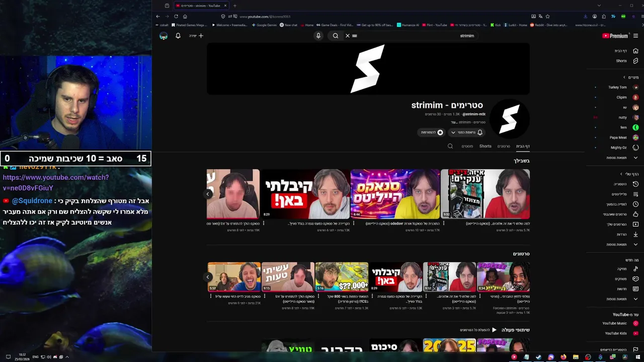Click the YouTube Premium logo

pyautogui.click(x=615, y=36)
